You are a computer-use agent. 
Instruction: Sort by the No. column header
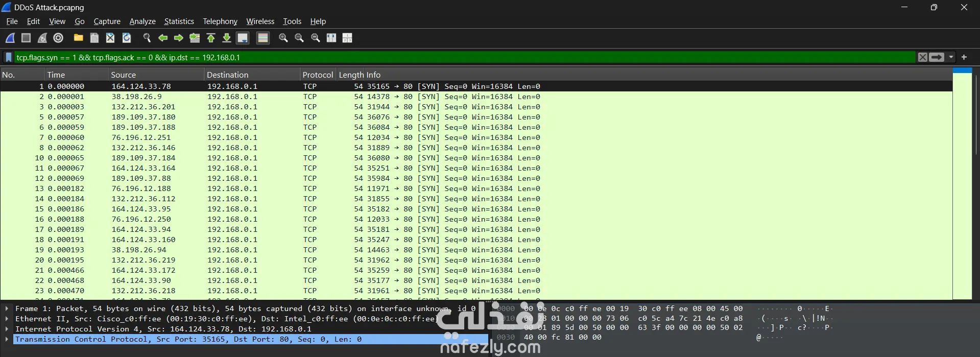click(x=22, y=75)
